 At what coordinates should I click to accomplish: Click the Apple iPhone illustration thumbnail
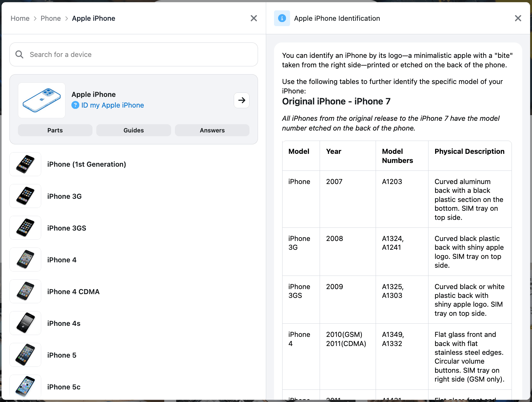42,100
